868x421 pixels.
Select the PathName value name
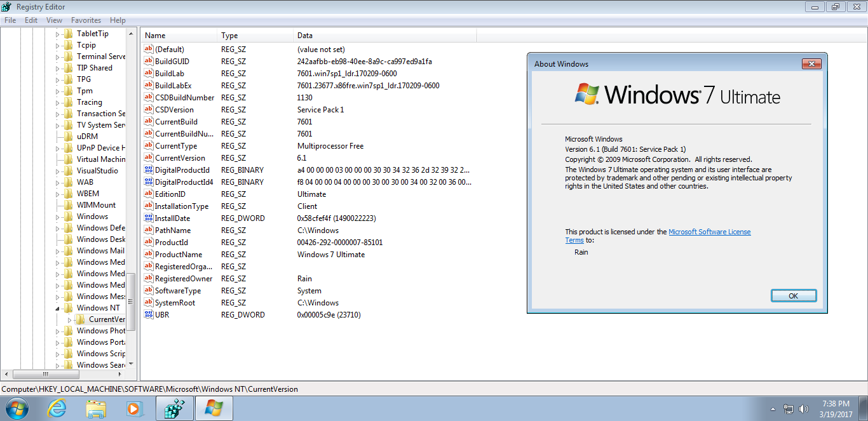pos(173,231)
